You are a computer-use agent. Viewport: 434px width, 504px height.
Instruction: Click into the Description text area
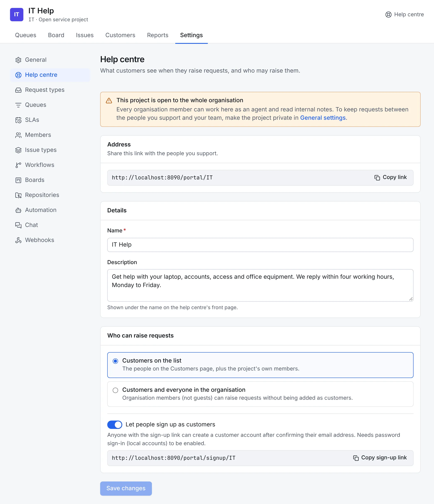(260, 285)
